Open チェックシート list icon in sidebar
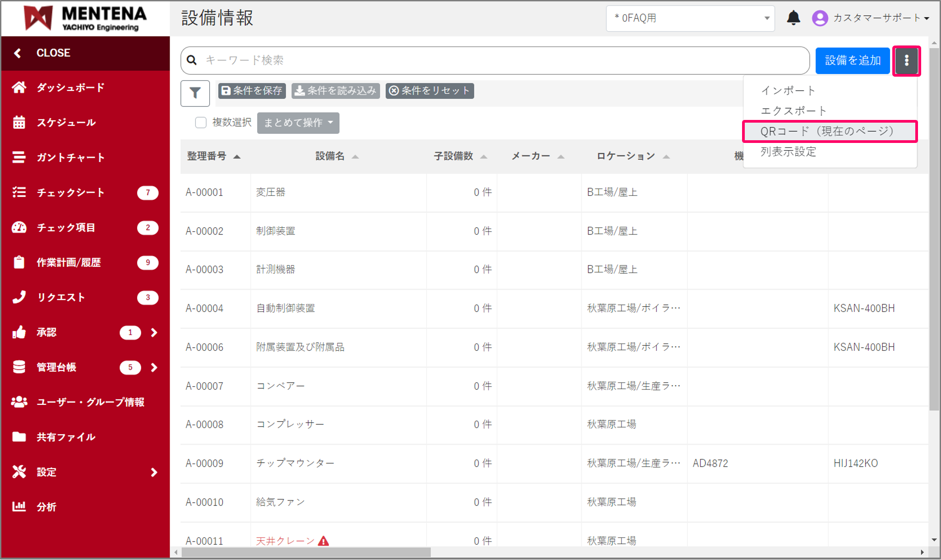Screen dimensions: 941x560 [x=19, y=193]
